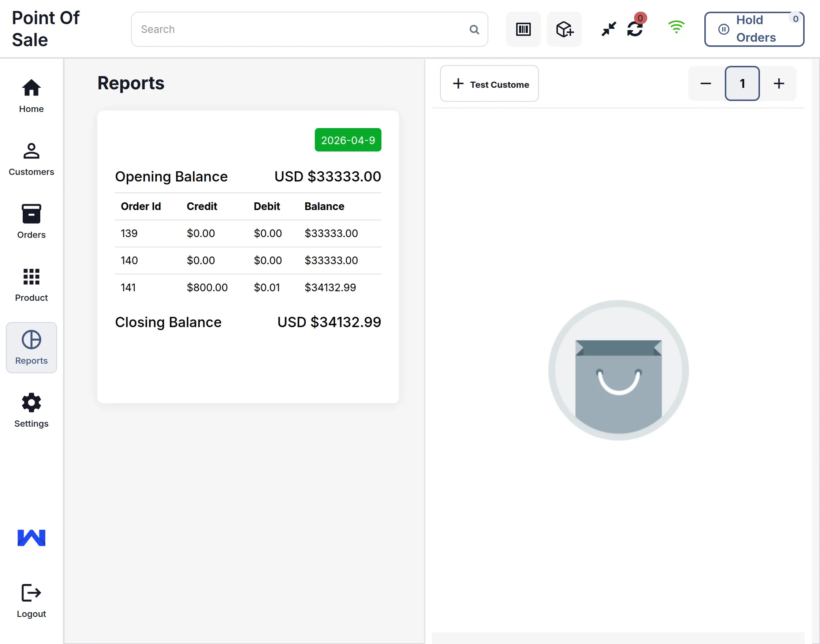Open the Home section
Screen dimensions: 820x644
tap(31, 96)
